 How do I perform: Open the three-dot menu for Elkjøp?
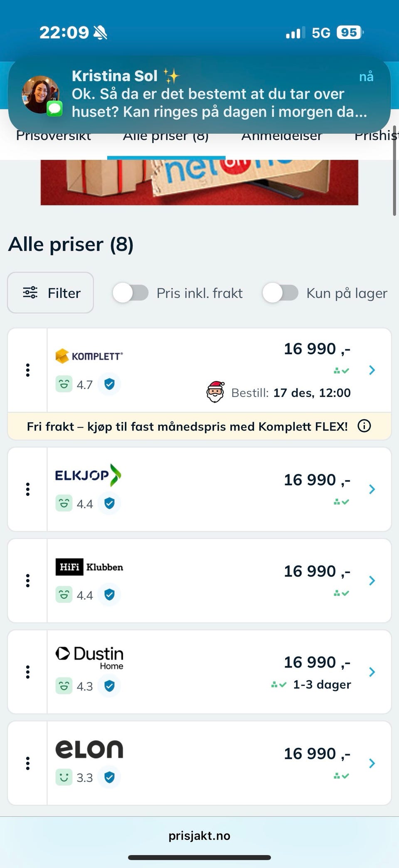point(28,489)
